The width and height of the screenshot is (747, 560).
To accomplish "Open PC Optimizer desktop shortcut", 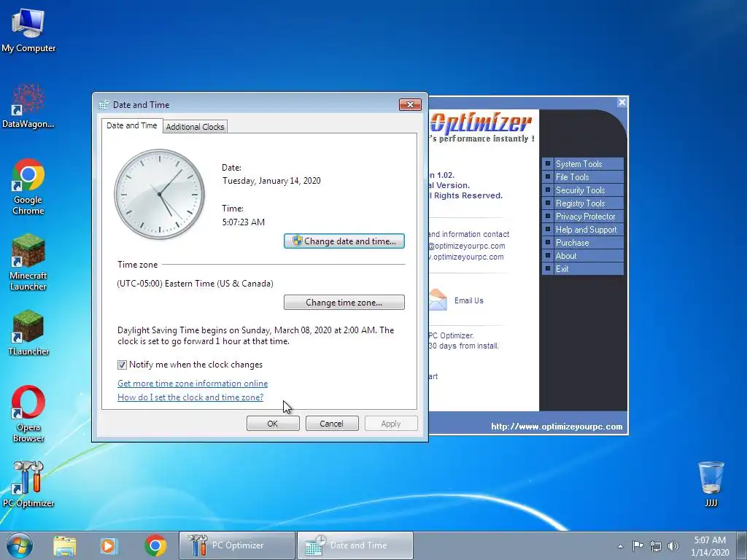I will point(28,484).
